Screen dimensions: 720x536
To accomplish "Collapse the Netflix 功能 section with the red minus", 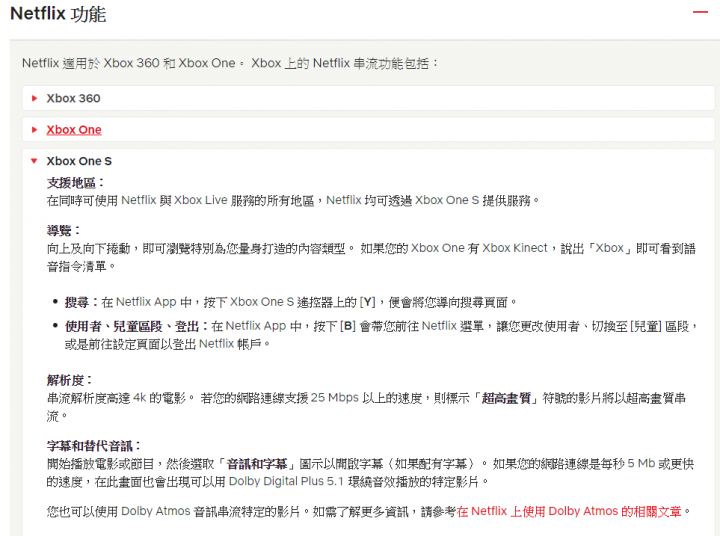I will (700, 12).
